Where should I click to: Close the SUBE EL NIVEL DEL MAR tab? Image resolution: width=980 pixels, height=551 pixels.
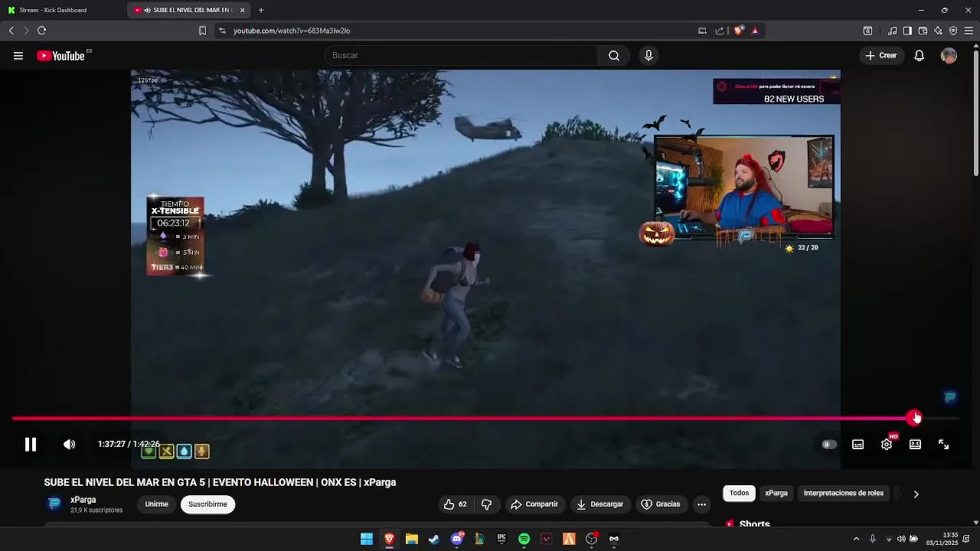tap(243, 10)
